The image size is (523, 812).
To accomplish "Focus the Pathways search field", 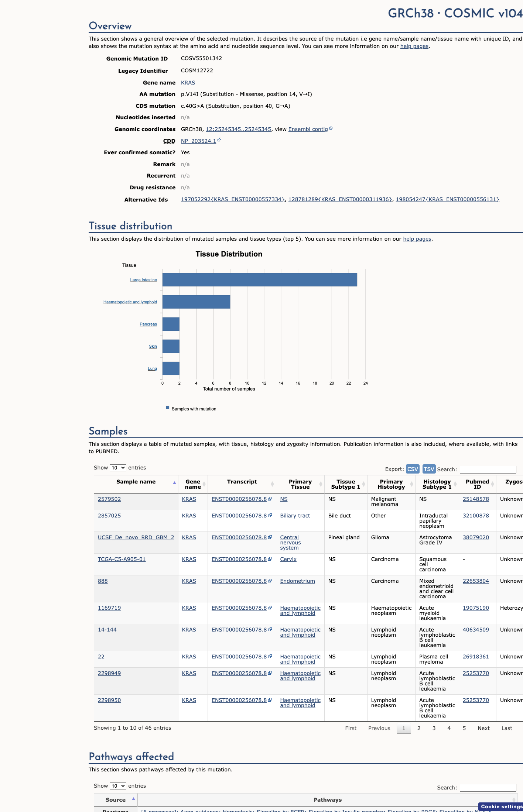I will pos(488,788).
